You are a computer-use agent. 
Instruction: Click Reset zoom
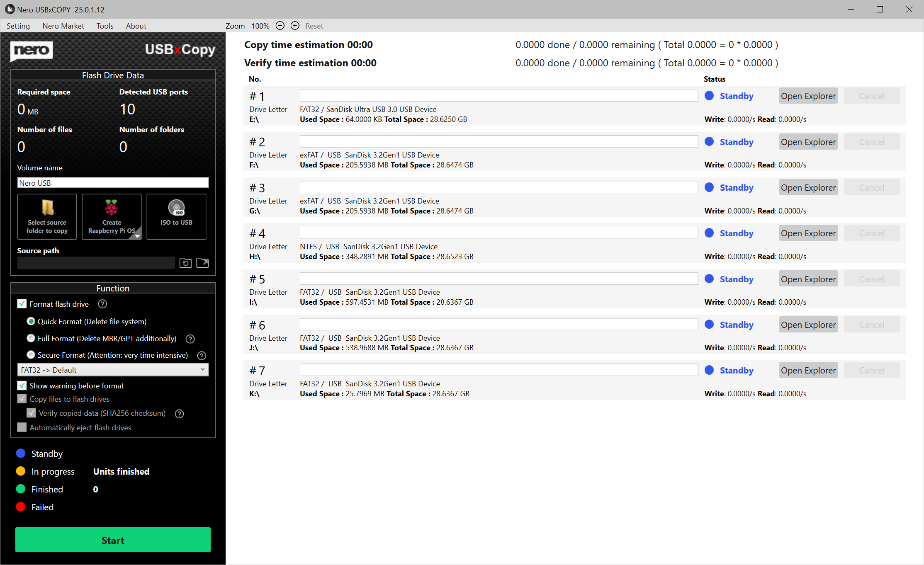[x=314, y=26]
